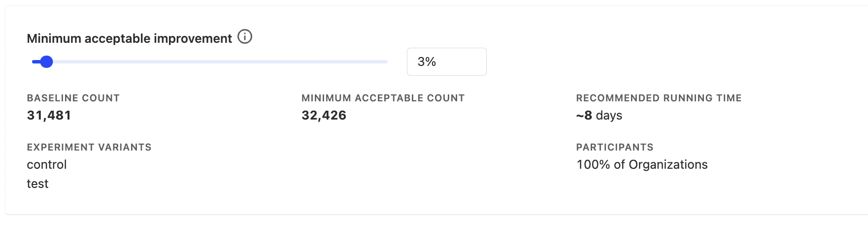Select the control variant
Image resolution: width=868 pixels, height=245 pixels.
(47, 164)
